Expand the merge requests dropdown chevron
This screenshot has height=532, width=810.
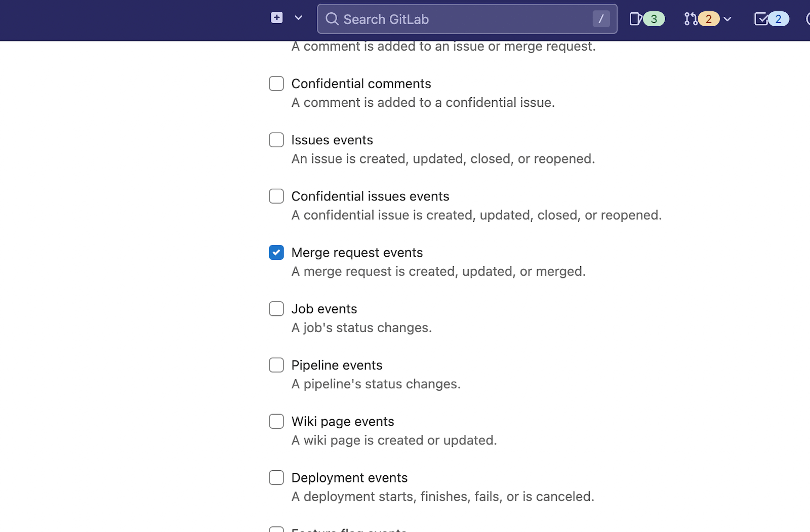pos(727,19)
